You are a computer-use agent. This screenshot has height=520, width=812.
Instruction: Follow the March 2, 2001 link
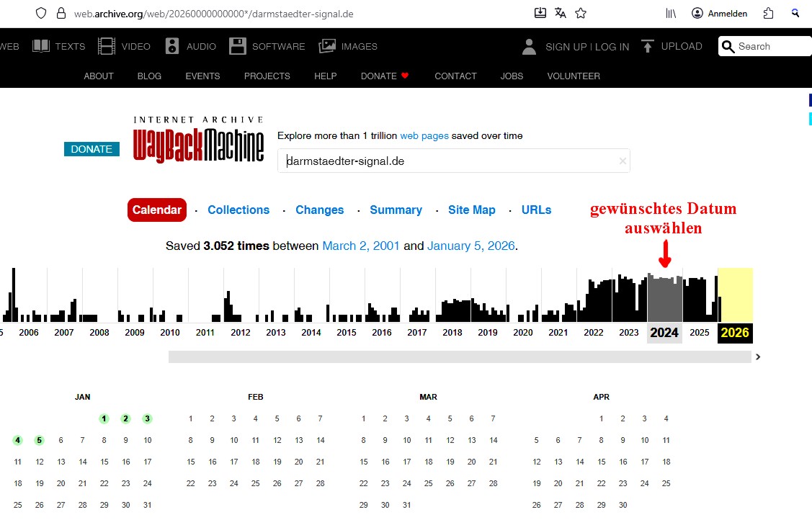tap(360, 246)
